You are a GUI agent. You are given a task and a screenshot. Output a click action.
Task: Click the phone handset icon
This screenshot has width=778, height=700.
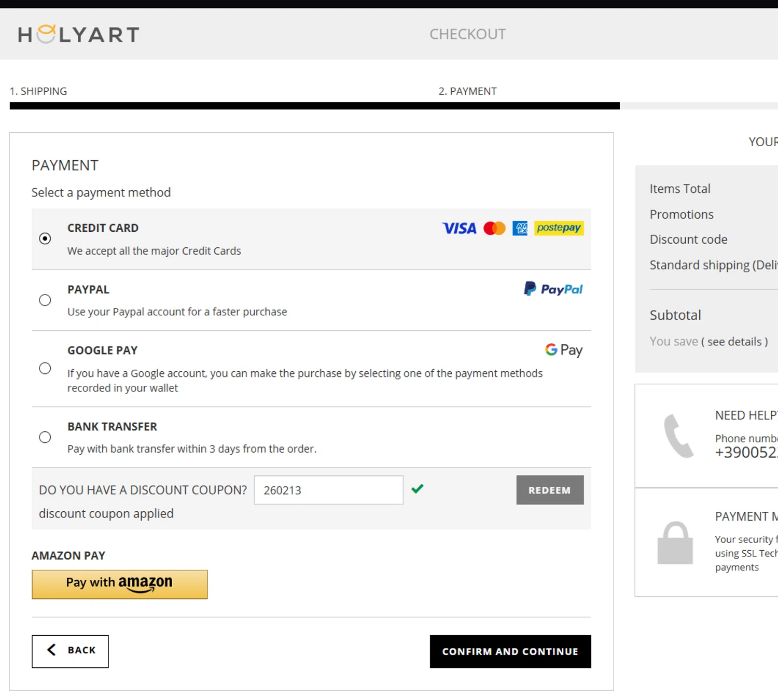point(678,436)
